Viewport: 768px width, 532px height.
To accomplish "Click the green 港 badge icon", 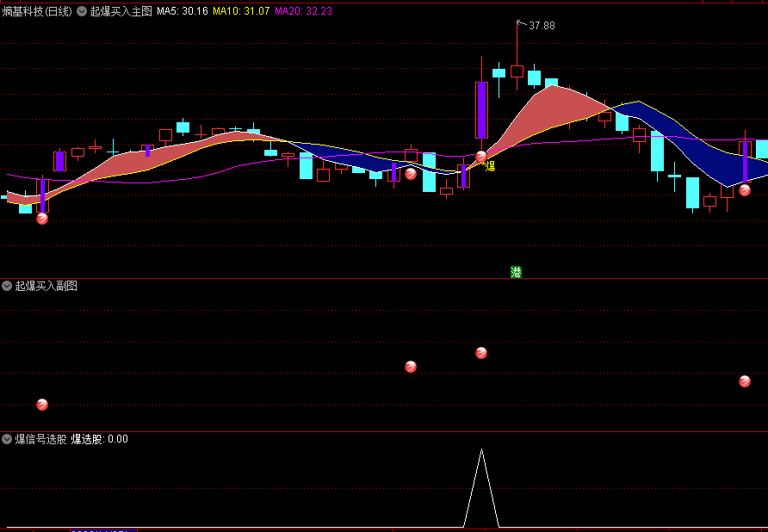I will coord(516,272).
